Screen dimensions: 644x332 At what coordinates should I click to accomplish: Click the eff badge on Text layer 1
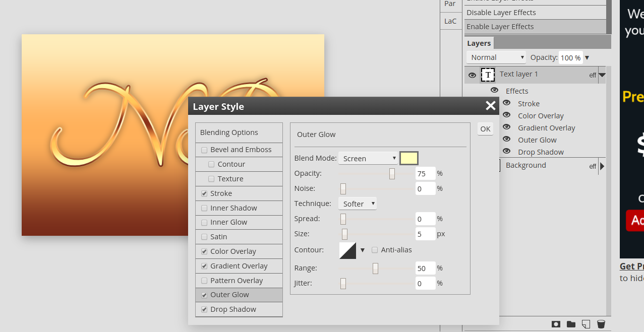(593, 75)
